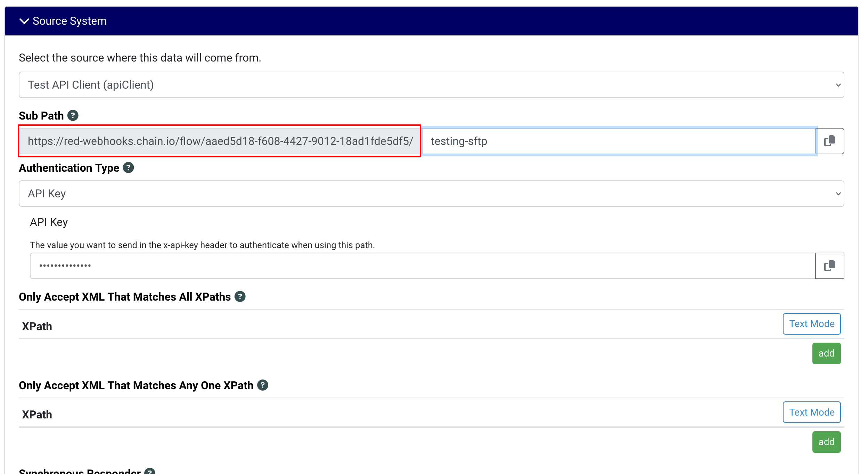
Task: Expand the Authentication Type dropdown
Action: [431, 194]
